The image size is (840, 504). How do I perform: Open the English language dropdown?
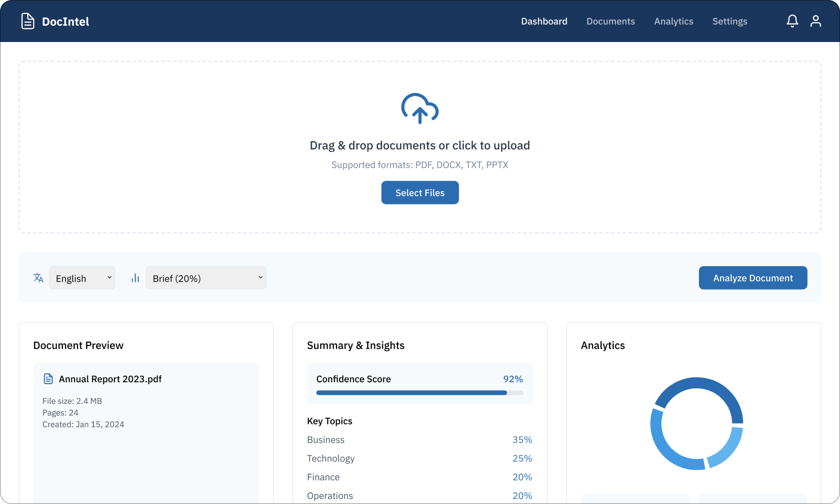(x=82, y=278)
